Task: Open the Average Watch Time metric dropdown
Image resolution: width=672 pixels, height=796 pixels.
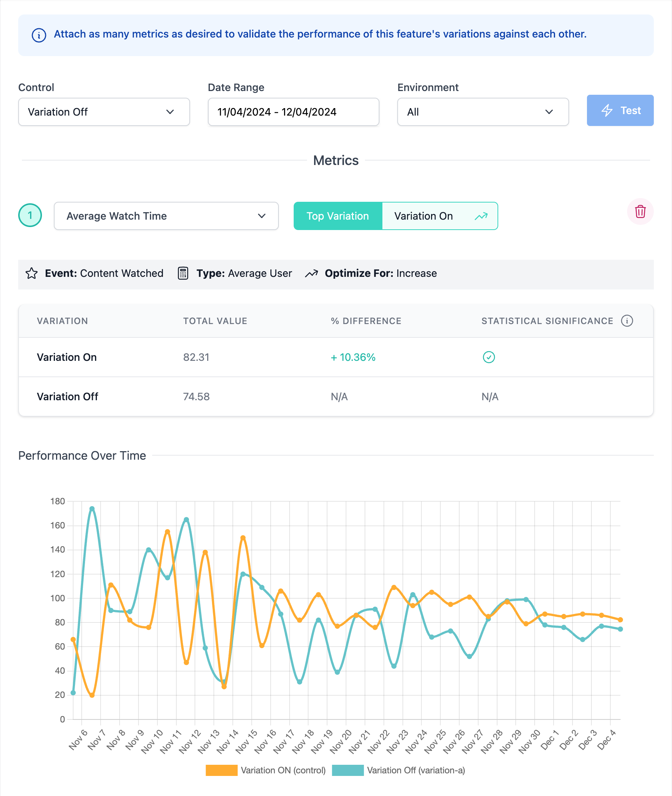Action: point(166,216)
